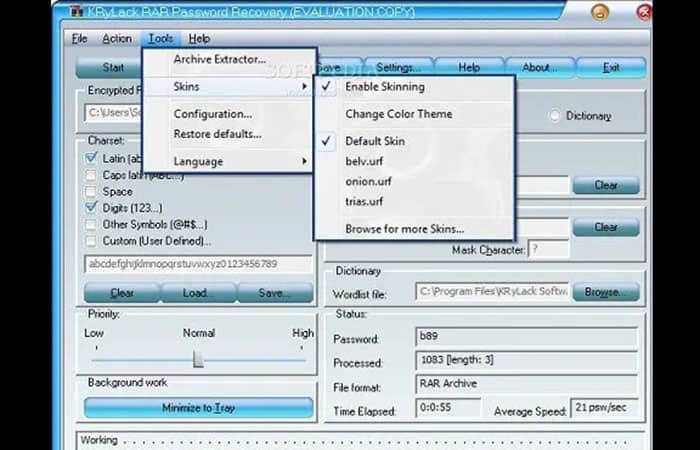
Task: Enable Custom (User Defined) checkbox
Action: click(x=91, y=241)
